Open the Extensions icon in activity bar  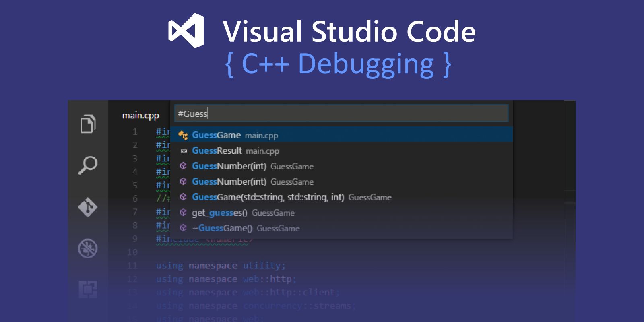88,289
